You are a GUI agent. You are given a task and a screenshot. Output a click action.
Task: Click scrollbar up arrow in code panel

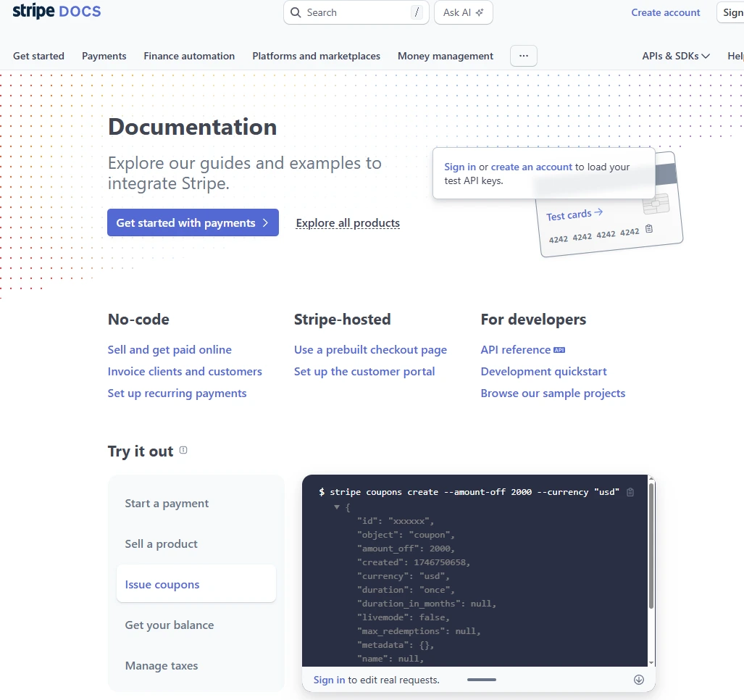tap(651, 478)
